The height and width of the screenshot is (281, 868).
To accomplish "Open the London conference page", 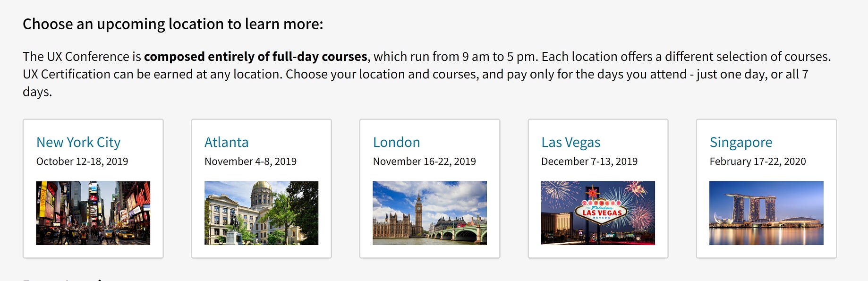I will point(396,142).
